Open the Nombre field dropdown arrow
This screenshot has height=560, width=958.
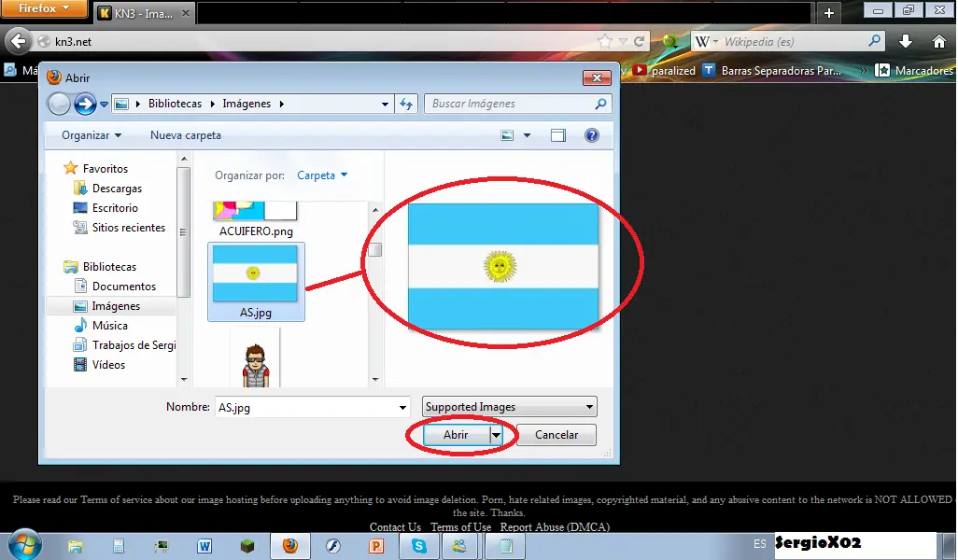pyautogui.click(x=402, y=407)
